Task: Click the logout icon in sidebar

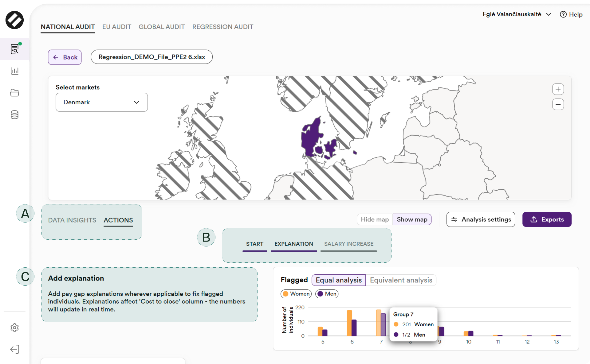Action: coord(14,349)
